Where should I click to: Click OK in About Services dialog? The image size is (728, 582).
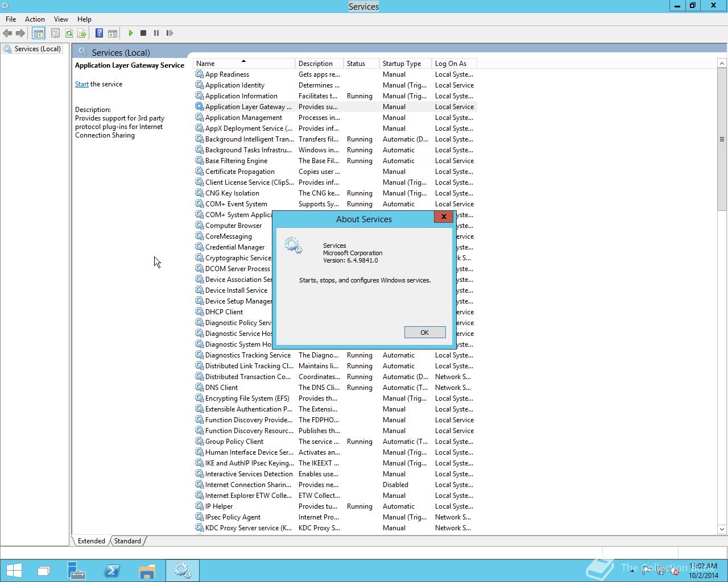click(425, 332)
